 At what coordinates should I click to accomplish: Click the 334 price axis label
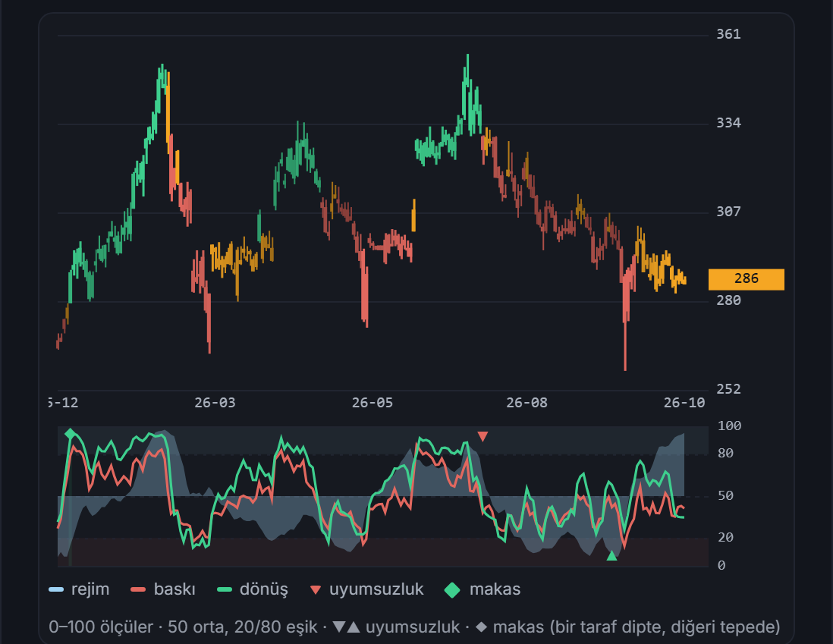coord(728,124)
